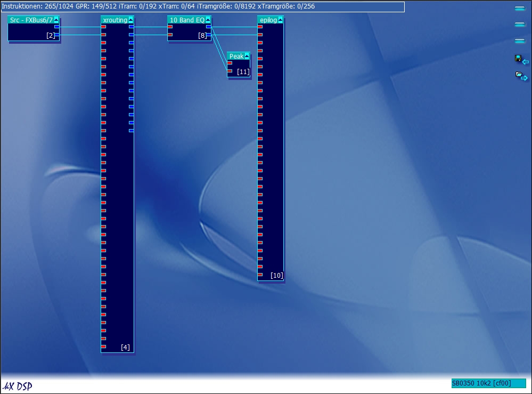Click the last red input pin beside epilog [10]
Screen dimensions: 532x394
(x=260, y=275)
